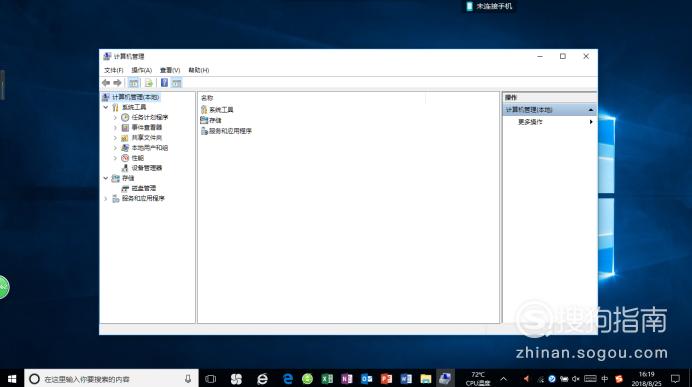Image resolution: width=692 pixels, height=387 pixels.
Task: Expand the 本地用户和组 node arrow
Action: point(115,148)
